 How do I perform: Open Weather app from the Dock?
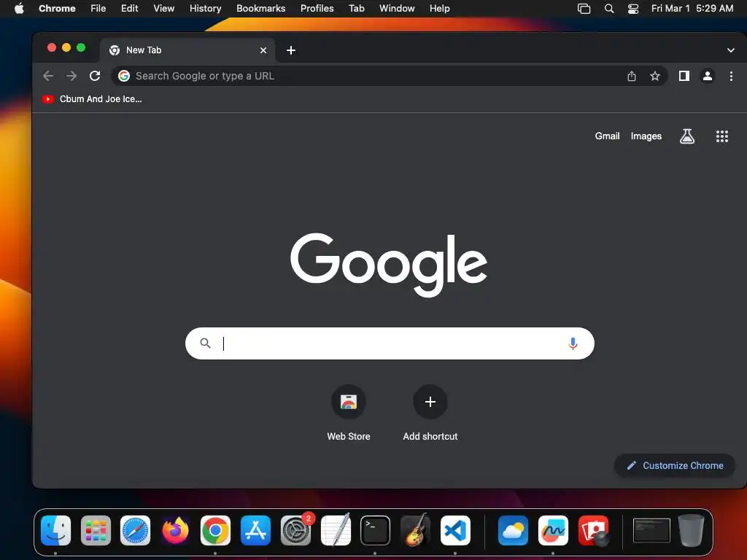point(513,530)
